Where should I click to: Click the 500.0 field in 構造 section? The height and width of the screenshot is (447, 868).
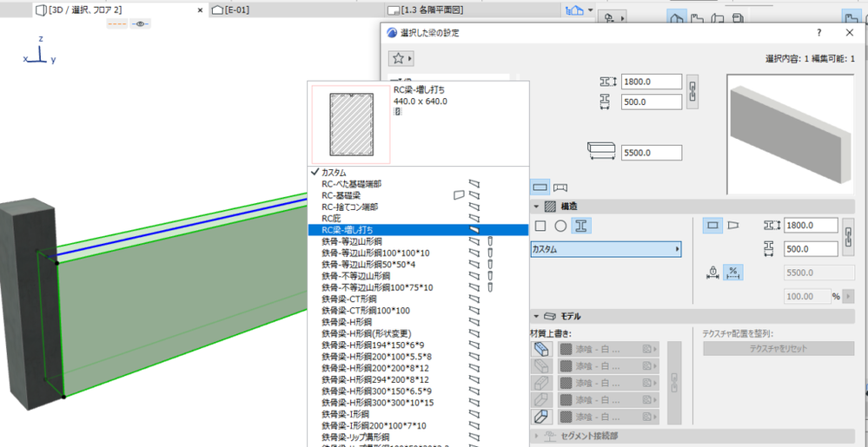click(811, 249)
